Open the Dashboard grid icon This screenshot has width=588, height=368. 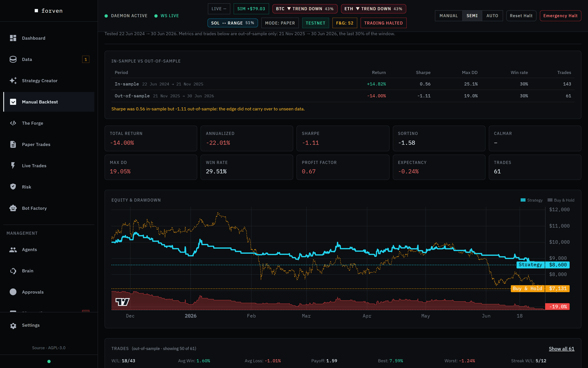(x=13, y=38)
